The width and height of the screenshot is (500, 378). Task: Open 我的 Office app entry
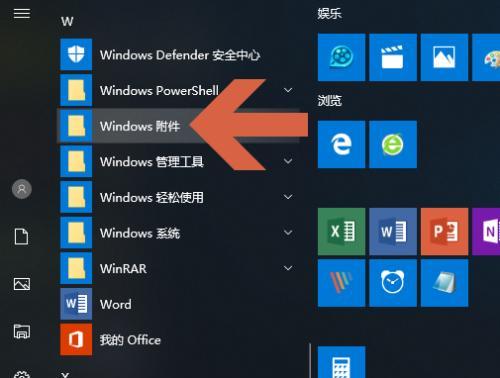click(179, 340)
